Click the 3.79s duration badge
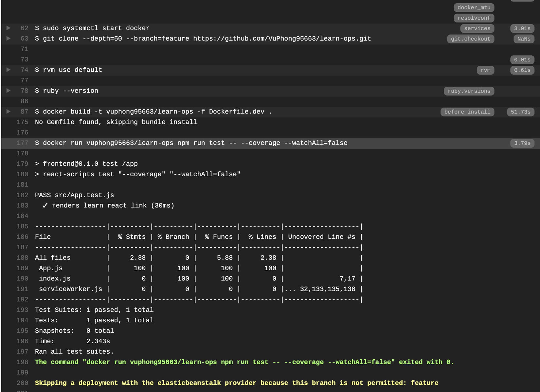 pos(522,143)
